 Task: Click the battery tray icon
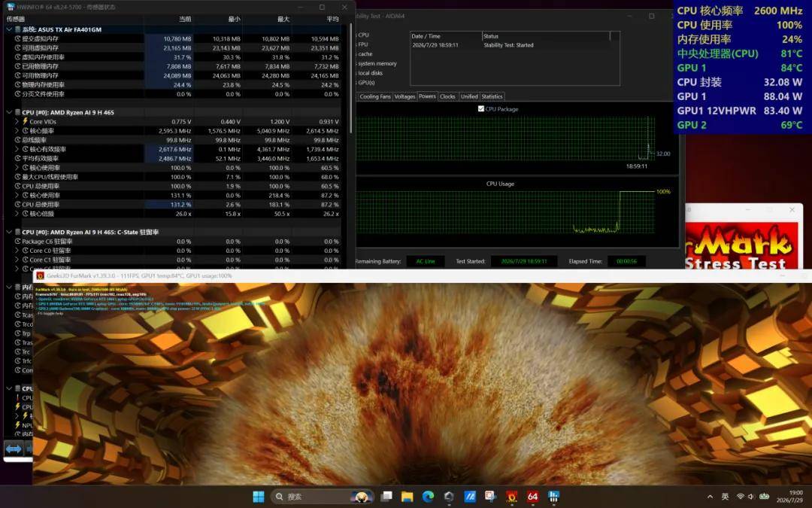point(764,497)
